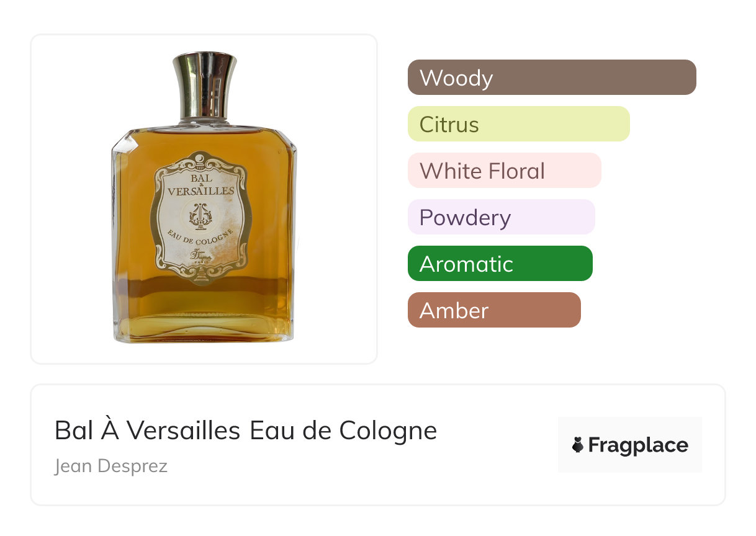The width and height of the screenshot is (756, 536).
Task: Select the green Aromatic accord bar
Action: pyautogui.click(x=500, y=264)
